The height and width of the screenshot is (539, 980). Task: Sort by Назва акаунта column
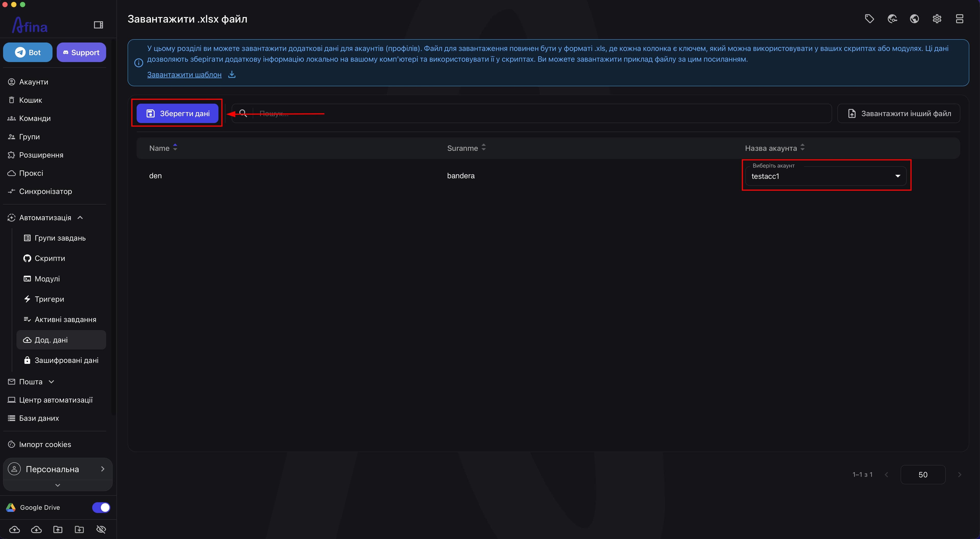(x=775, y=148)
